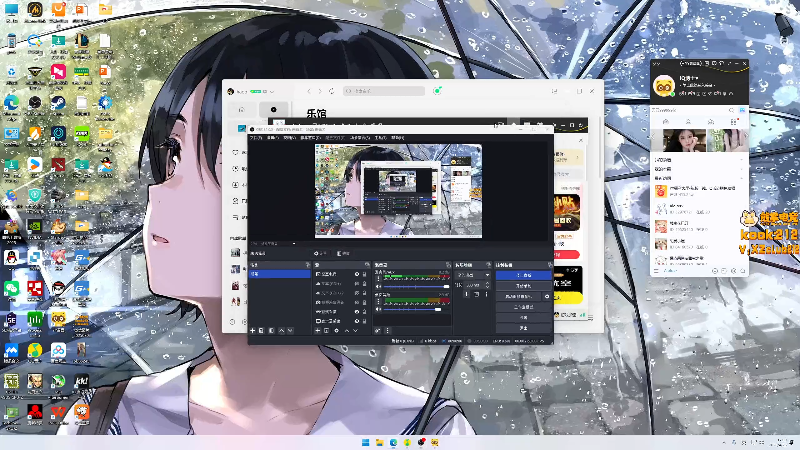This screenshot has width=800, height=450.
Task: Open virtual camera settings gear in OBS Controls
Action: pos(547,296)
